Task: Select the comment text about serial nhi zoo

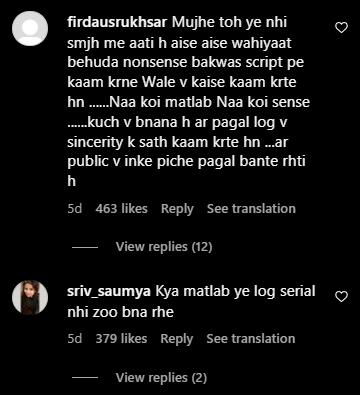Action: [191, 302]
